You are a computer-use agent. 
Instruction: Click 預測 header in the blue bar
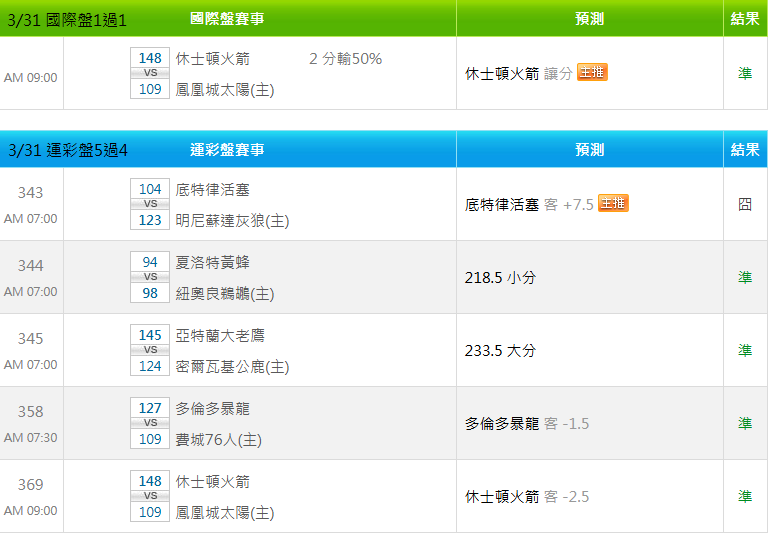point(589,149)
